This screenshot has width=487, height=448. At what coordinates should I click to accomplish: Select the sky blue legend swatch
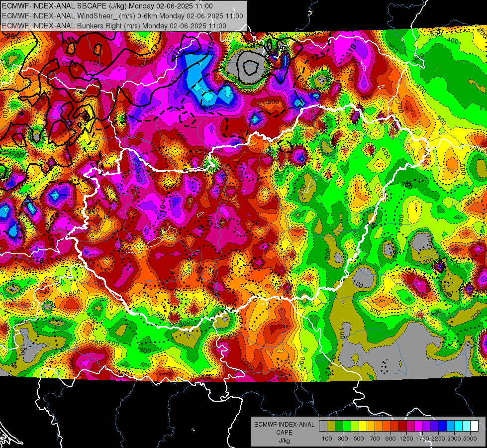(x=450, y=426)
